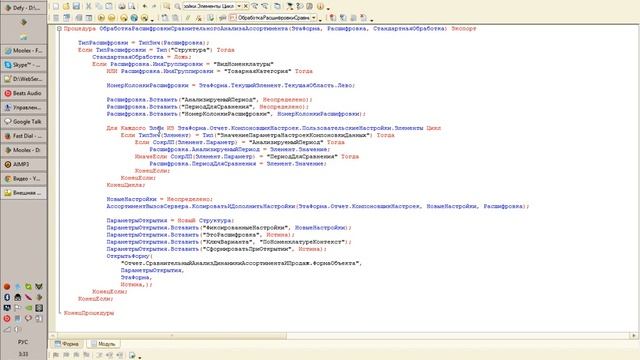Click the РУС language indicator

(x=23, y=342)
